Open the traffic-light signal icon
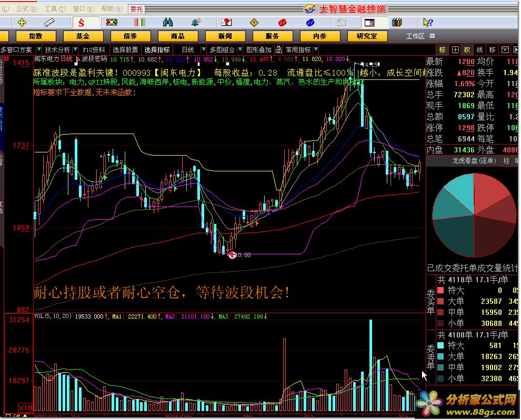 pyautogui.click(x=112, y=22)
